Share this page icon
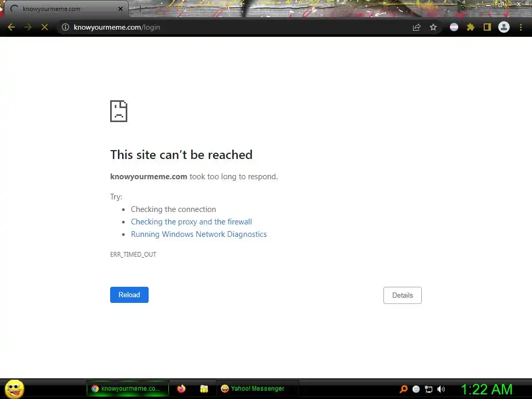The image size is (532, 399). (417, 27)
